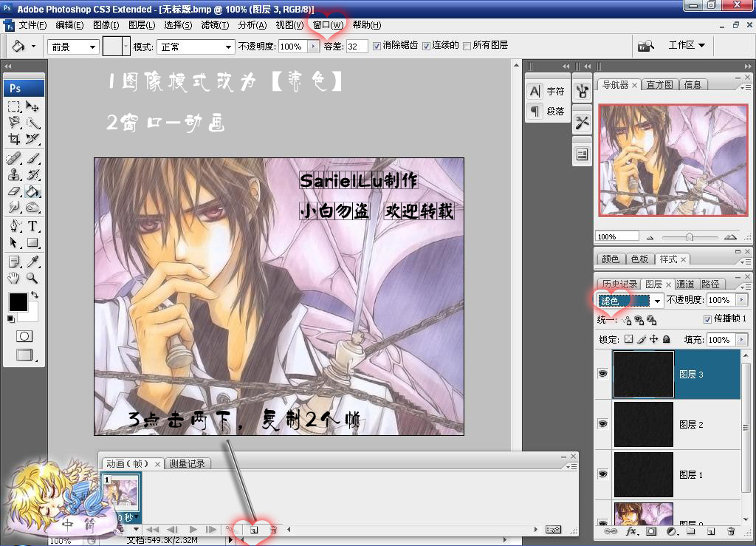Play the animation
The height and width of the screenshot is (546, 756).
click(x=193, y=530)
